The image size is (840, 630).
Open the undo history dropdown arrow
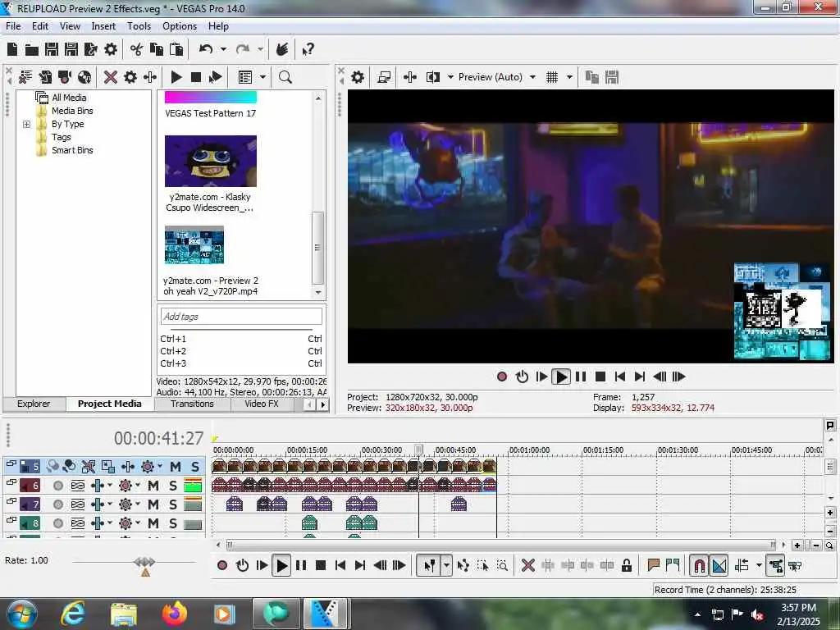pos(223,50)
